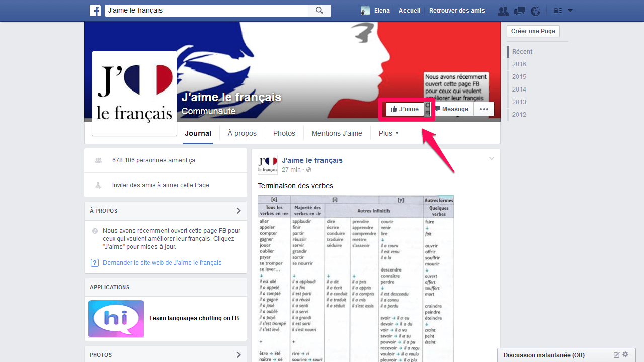
Task: Click the info icon in À propos
Action: tap(95, 231)
